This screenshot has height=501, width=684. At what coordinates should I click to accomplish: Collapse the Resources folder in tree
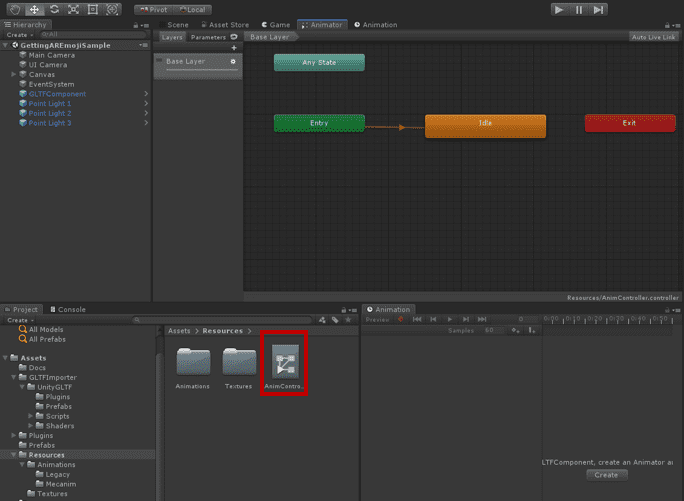13,455
